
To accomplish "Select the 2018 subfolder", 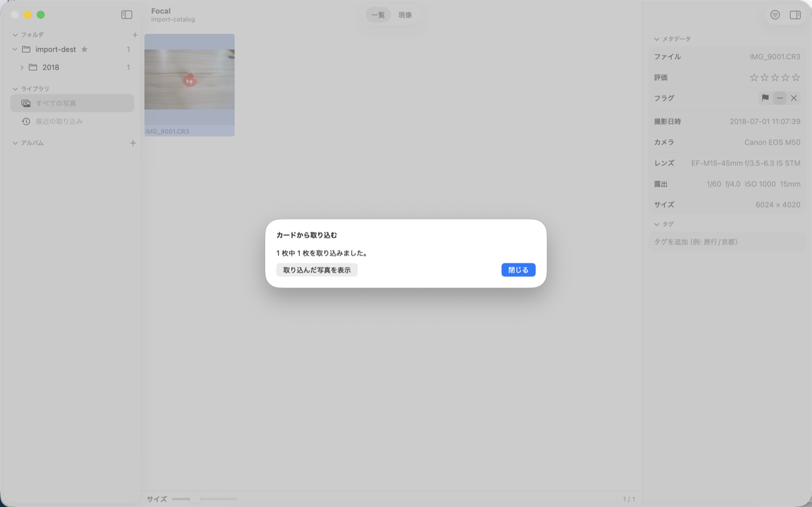I will [72, 67].
